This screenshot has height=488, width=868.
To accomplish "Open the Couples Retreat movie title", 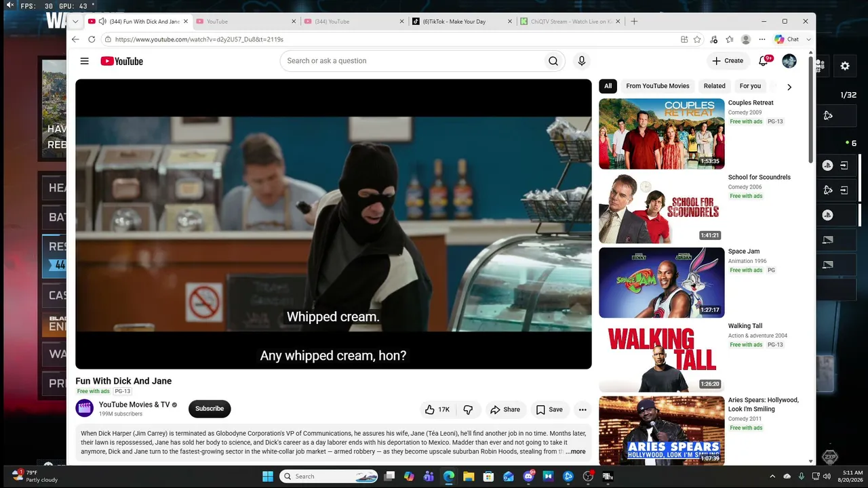I will click(x=751, y=103).
